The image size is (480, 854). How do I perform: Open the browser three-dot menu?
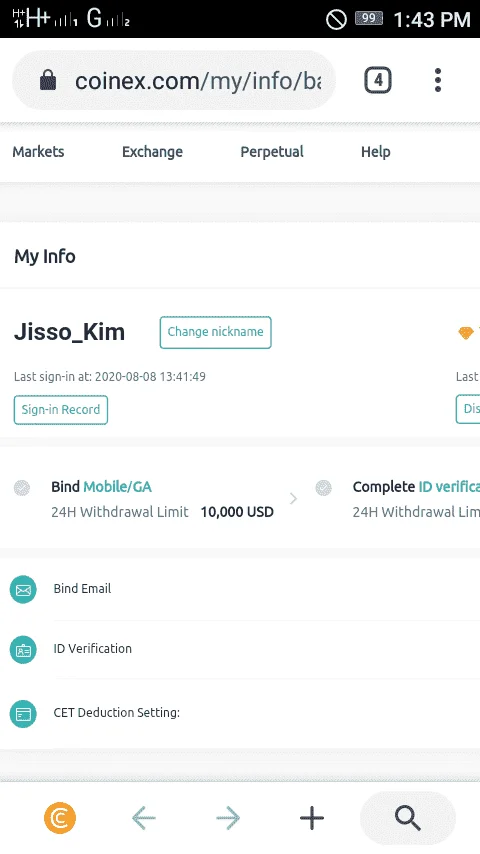(438, 80)
